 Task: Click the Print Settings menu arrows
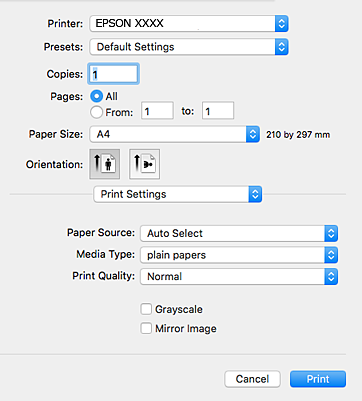255,194
